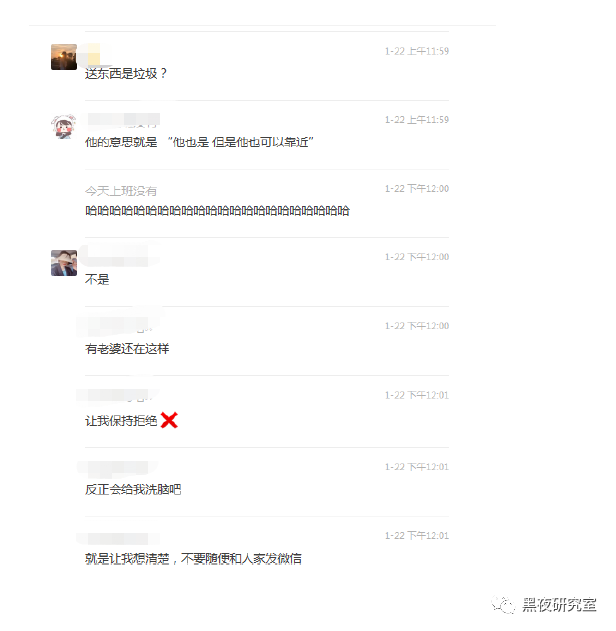Click the hat-wearing person avatar
This screenshot has width=616, height=631.
[64, 263]
